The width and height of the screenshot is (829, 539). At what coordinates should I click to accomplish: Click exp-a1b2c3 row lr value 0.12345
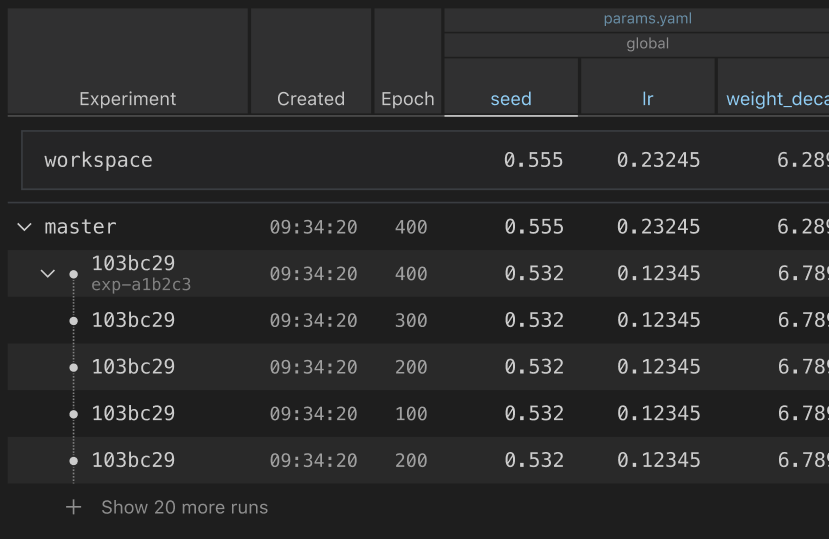coord(658,273)
